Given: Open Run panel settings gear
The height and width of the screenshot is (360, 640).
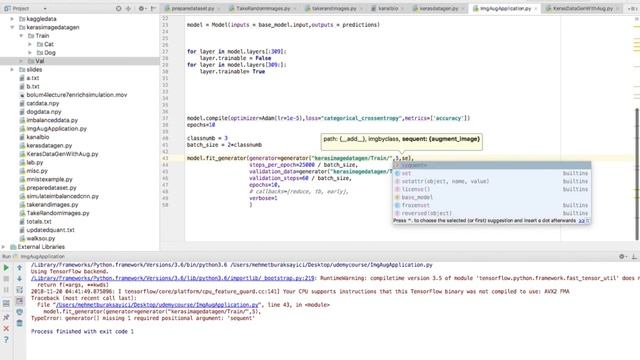Looking at the screenshot, I should tap(622, 256).
